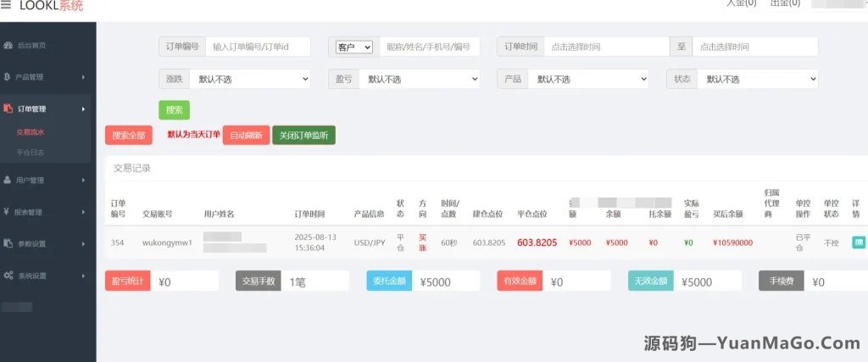Click the 已平仓 operation cell
This screenshot has height=362, width=868.
pos(803,242)
